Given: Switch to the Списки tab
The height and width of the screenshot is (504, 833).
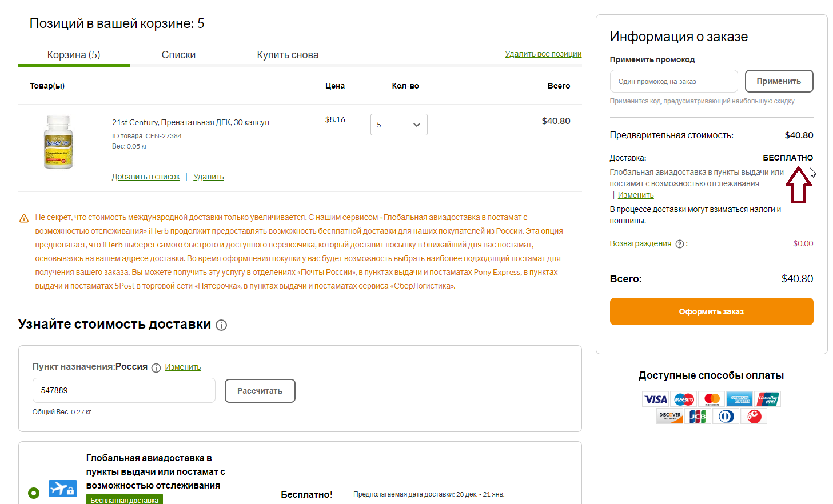Looking at the screenshot, I should (x=178, y=55).
